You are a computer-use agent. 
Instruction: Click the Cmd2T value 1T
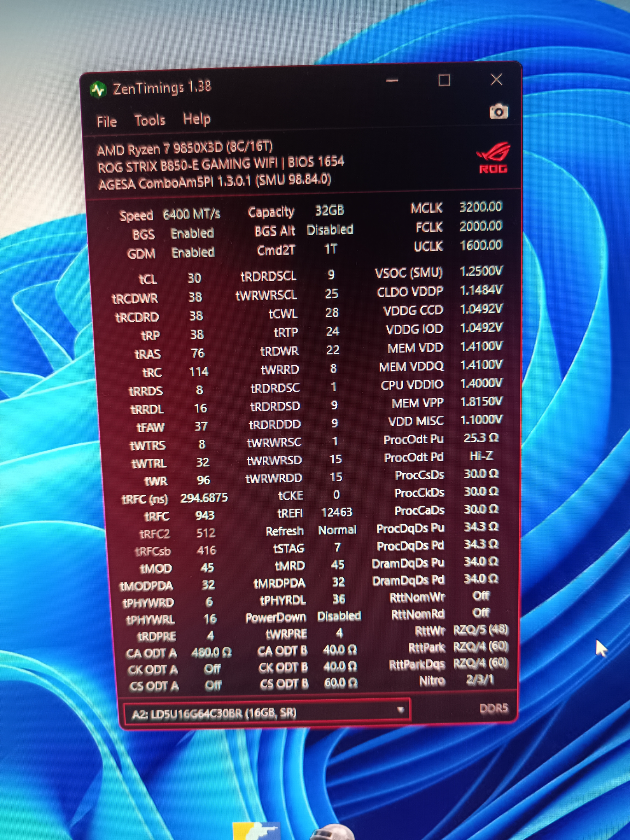[x=331, y=249]
